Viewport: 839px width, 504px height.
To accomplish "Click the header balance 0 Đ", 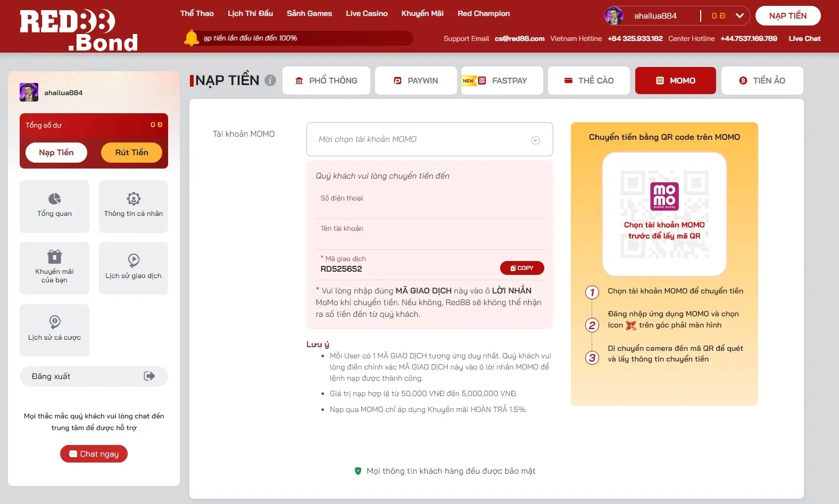I will click(718, 16).
